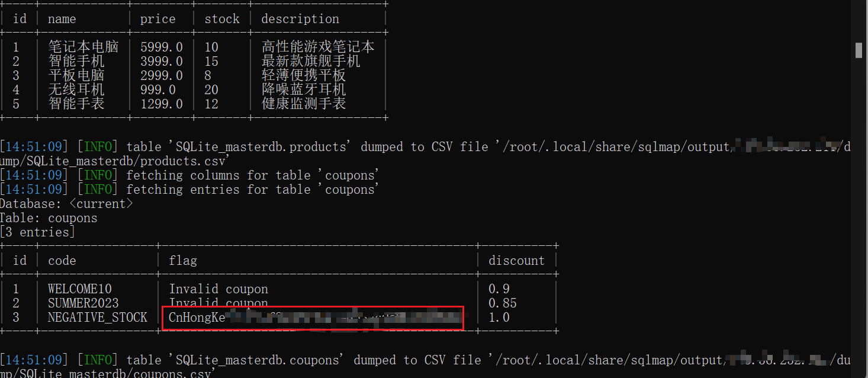Image resolution: width=868 pixels, height=378 pixels.
Task: Click the "Table: coupons" line
Action: point(49,218)
